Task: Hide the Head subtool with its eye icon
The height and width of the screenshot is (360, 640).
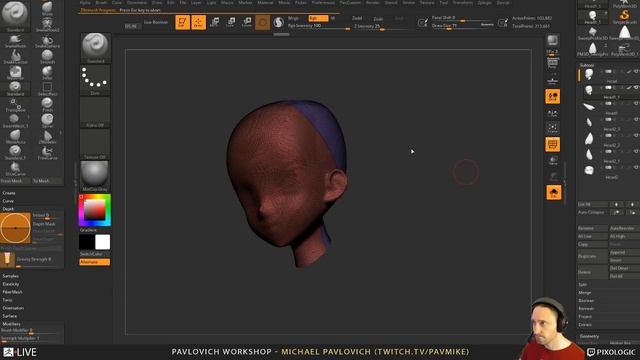Action: (x=636, y=71)
